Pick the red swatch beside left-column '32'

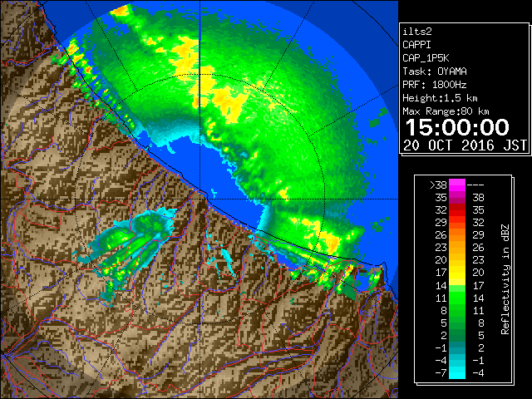(457, 210)
